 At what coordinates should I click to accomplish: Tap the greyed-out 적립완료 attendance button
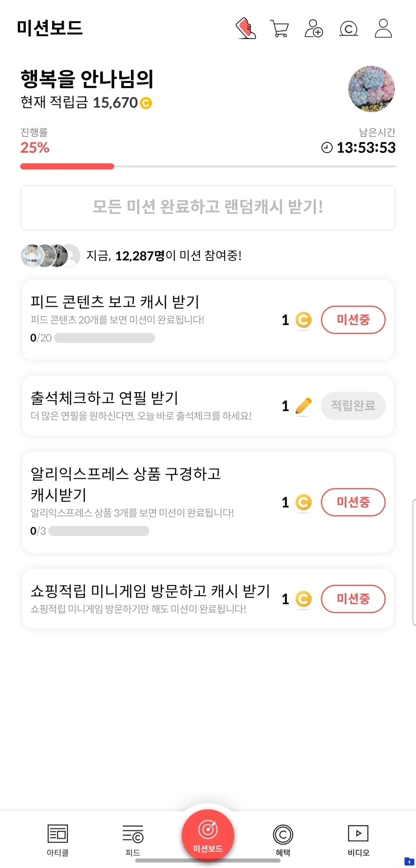click(353, 406)
